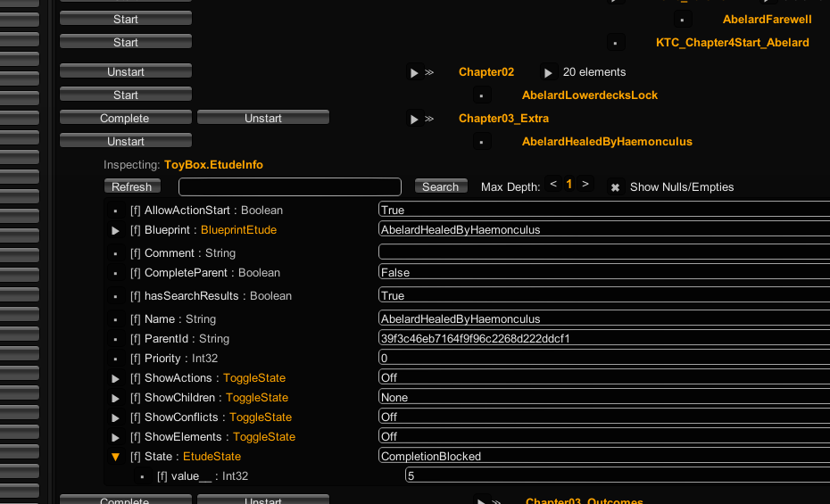Decrease Max Depth with left arrow

(x=553, y=184)
